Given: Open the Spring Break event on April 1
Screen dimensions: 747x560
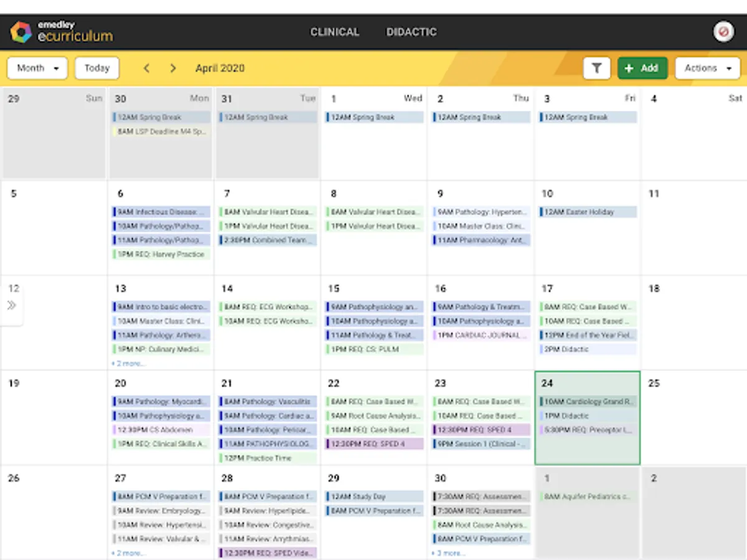Looking at the screenshot, I should point(374,117).
